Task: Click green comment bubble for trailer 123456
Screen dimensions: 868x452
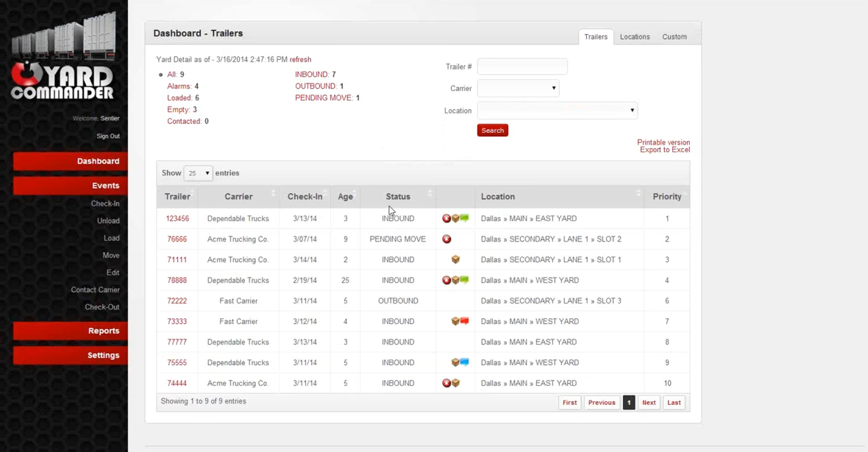Action: [x=464, y=218]
